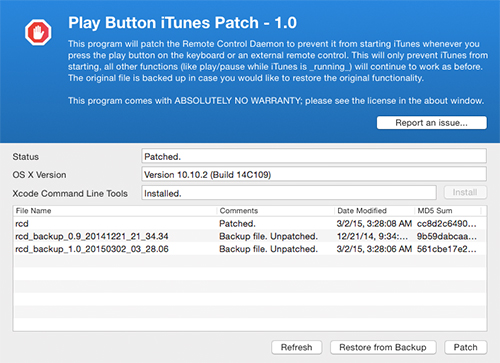Click MD5 sum cc8d2c6490… cell
The image size is (500, 363).
[x=447, y=223]
